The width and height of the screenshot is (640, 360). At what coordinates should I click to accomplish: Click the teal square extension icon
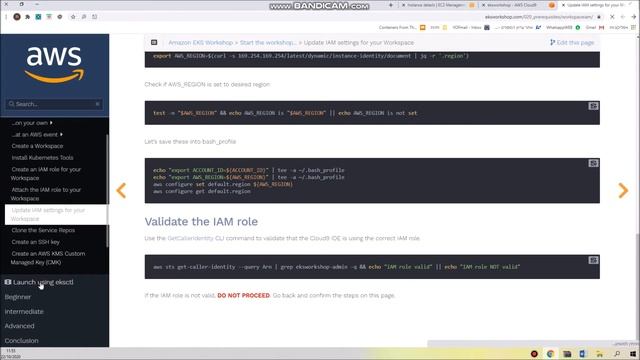(x=38, y=17)
